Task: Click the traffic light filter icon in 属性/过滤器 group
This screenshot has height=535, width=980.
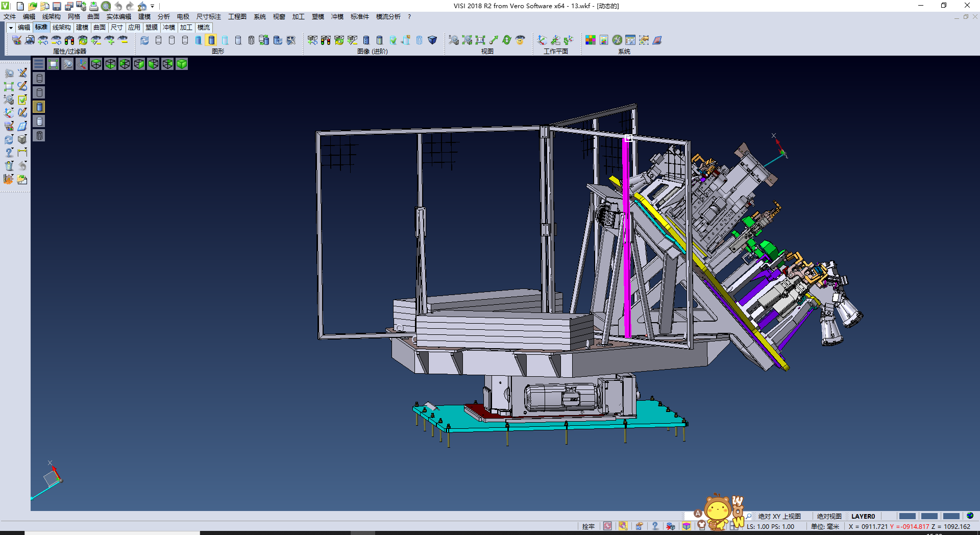Action: click(x=69, y=40)
